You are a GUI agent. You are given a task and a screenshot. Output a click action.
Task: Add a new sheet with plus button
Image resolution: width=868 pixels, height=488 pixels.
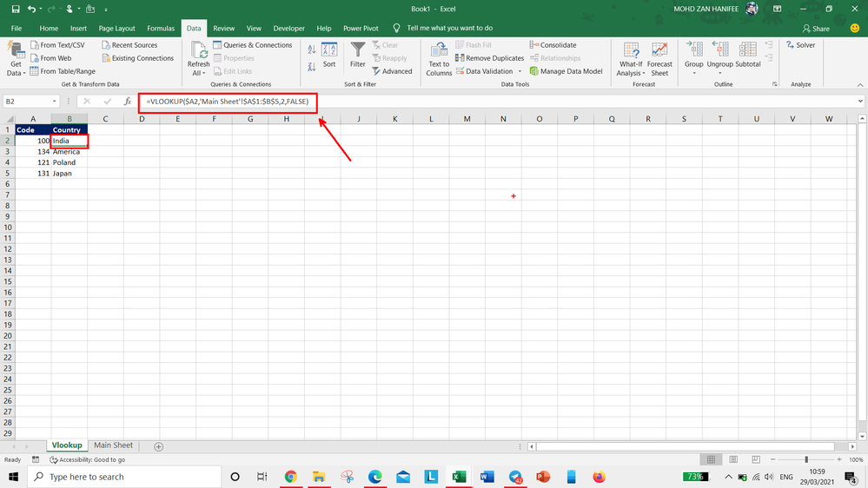click(x=158, y=446)
